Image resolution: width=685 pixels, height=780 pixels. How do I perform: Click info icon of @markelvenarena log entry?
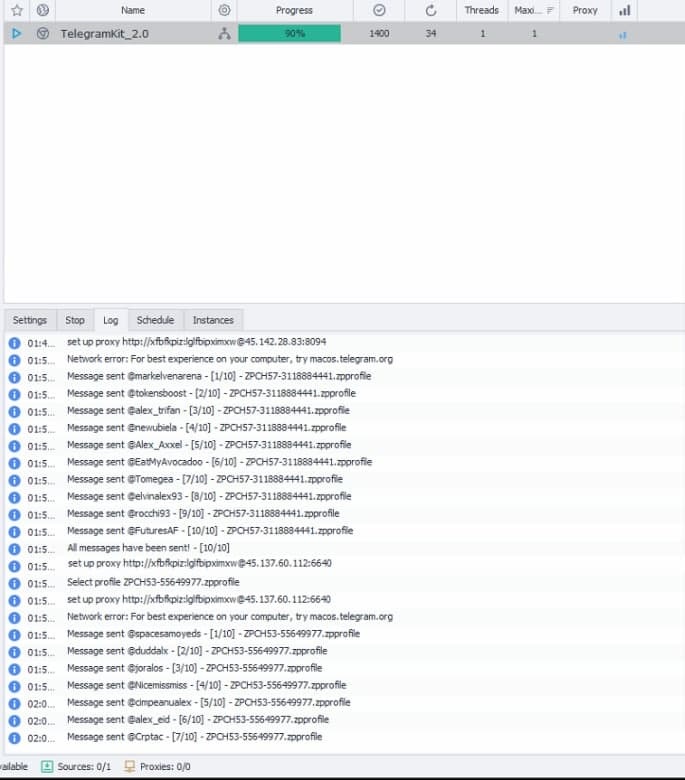click(14, 378)
